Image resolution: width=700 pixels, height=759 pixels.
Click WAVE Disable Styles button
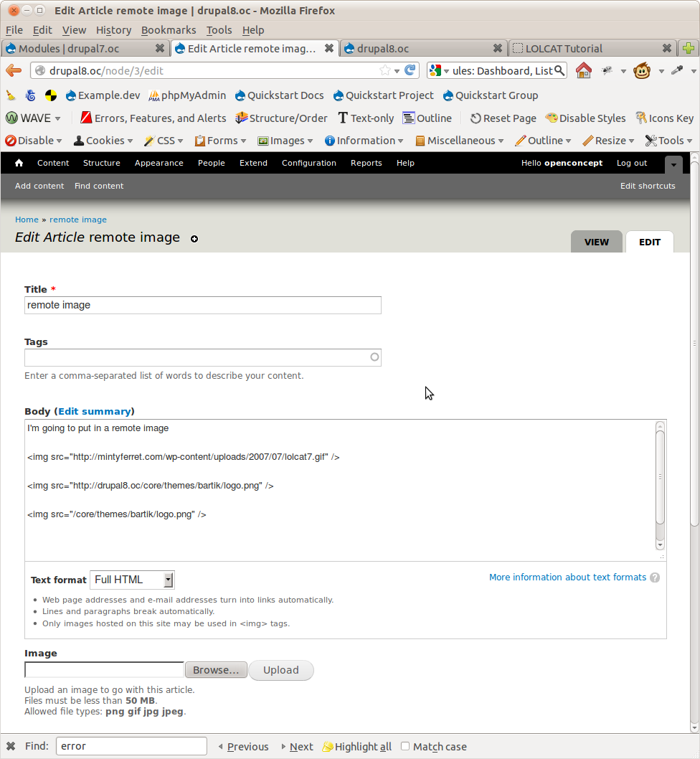pos(585,118)
